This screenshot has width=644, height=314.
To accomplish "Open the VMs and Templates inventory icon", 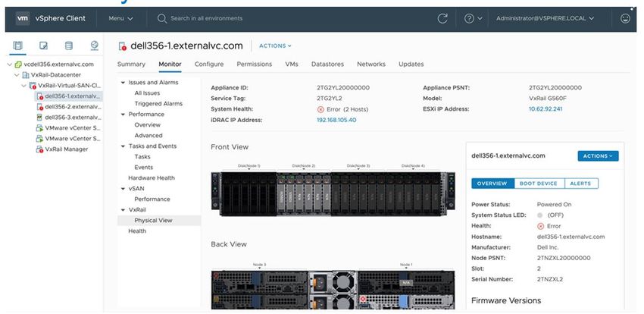I will point(43,46).
